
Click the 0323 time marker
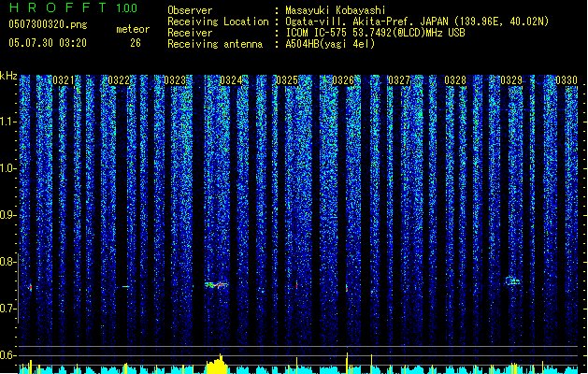pos(175,80)
